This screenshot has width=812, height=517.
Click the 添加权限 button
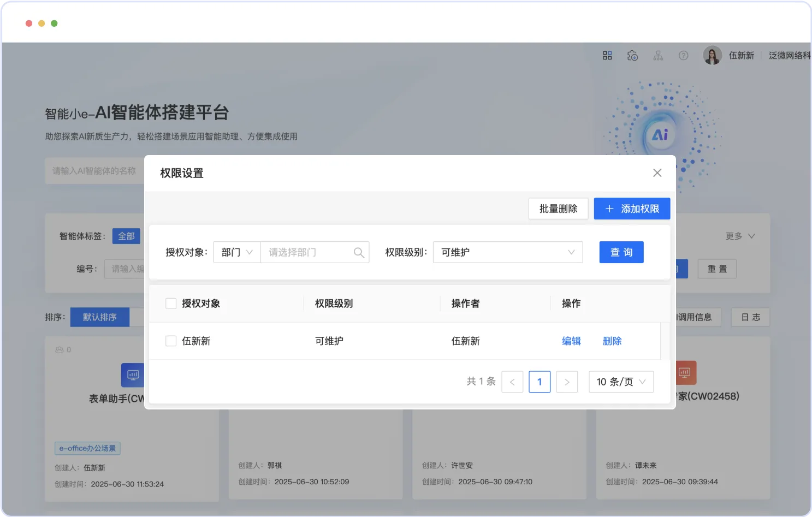[x=632, y=209]
